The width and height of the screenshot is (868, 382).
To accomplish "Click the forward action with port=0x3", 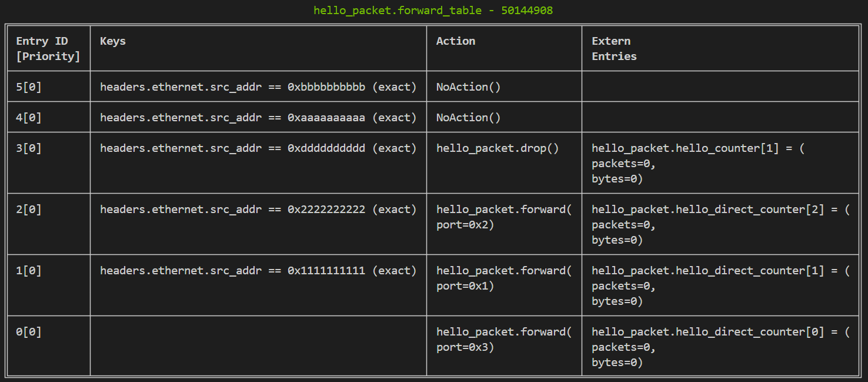I will point(504,340).
